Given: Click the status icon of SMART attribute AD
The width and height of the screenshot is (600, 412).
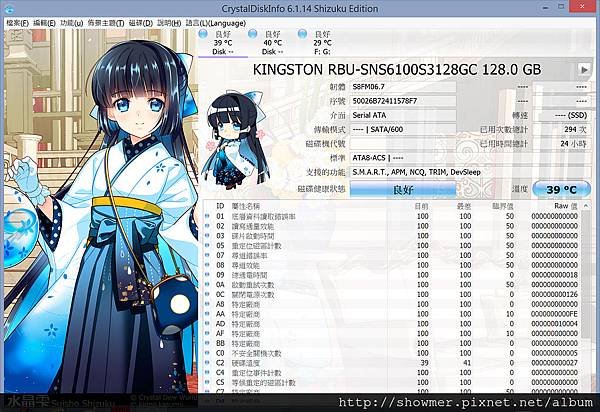Looking at the screenshot, I should click(x=207, y=324).
